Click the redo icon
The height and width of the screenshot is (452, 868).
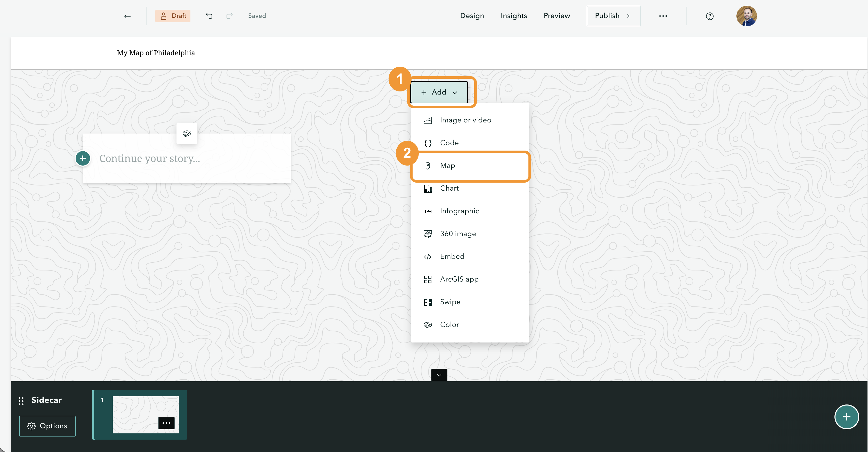point(229,16)
